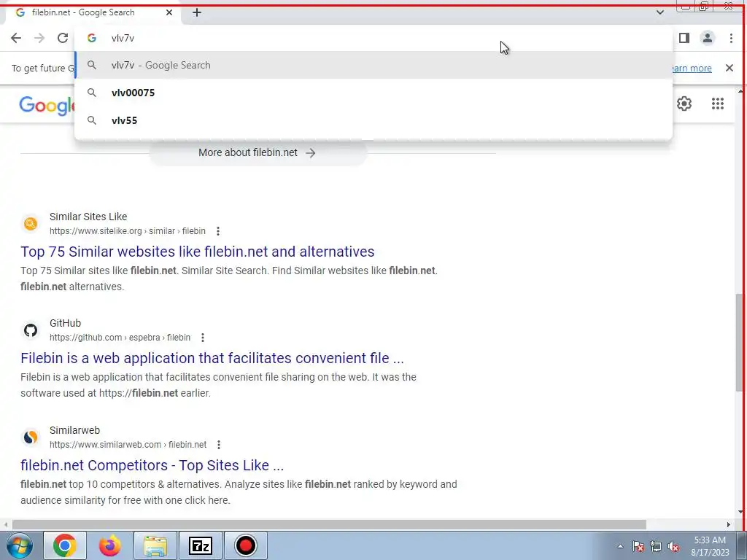Click the horizontal scrollbar thumb
The width and height of the screenshot is (747, 560).
pos(329,525)
